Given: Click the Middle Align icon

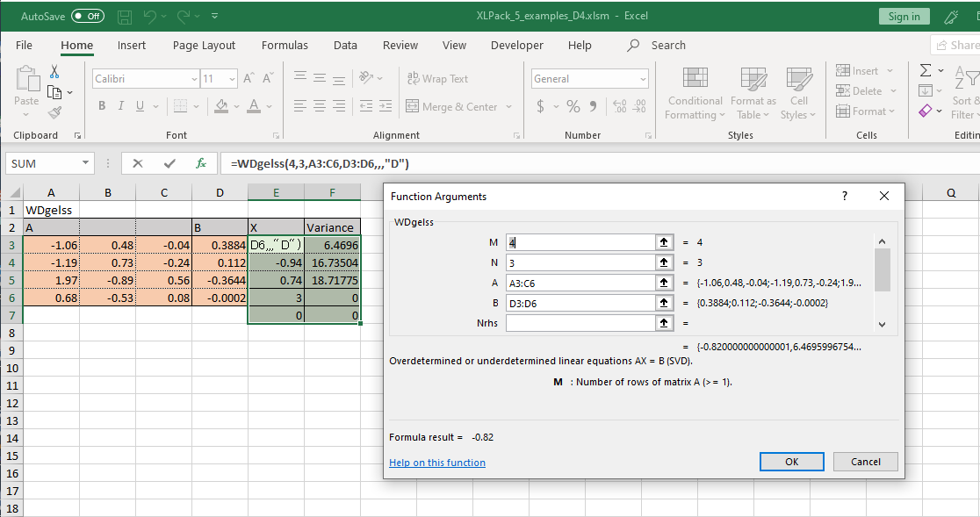Looking at the screenshot, I should click(x=320, y=78).
